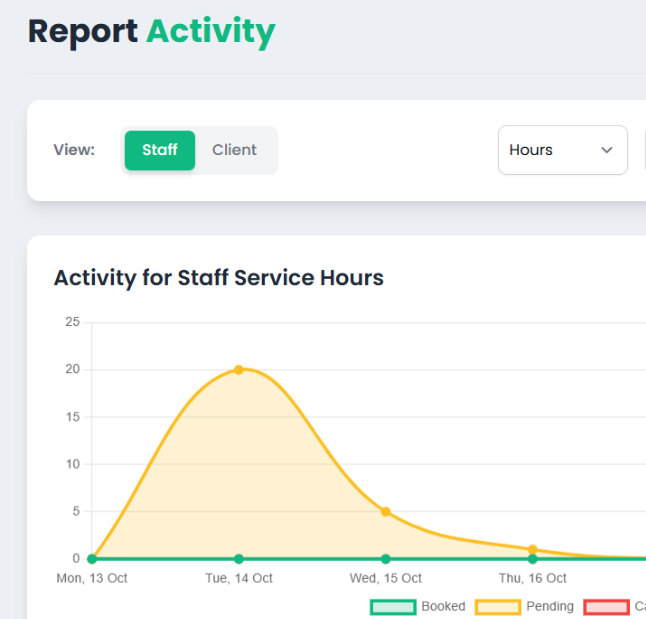
Task: Click the 'Wed, 15 Oct' axis label
Action: (386, 579)
